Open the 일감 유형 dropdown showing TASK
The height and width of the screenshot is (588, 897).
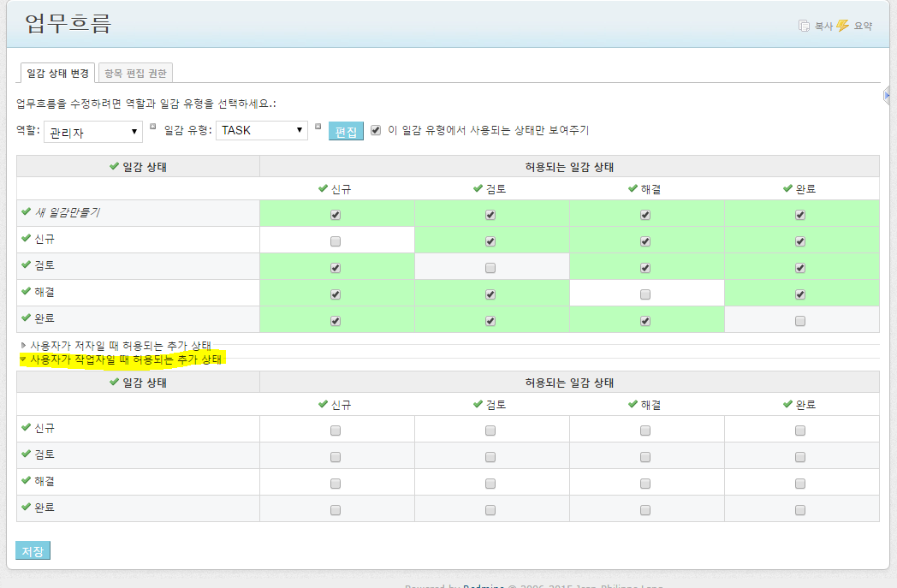[x=261, y=130]
